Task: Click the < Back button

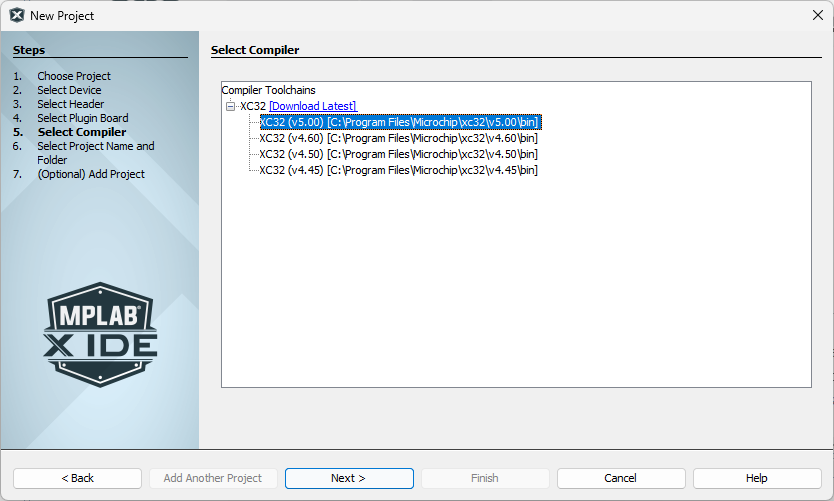Action: 78,478
